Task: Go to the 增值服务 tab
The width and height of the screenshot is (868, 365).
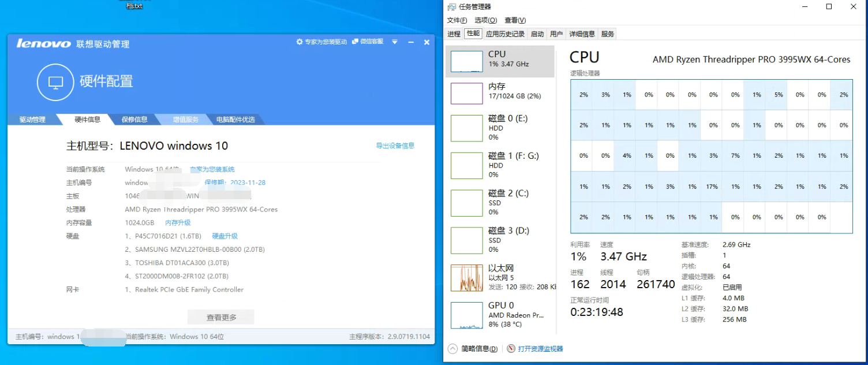Action: click(x=186, y=120)
